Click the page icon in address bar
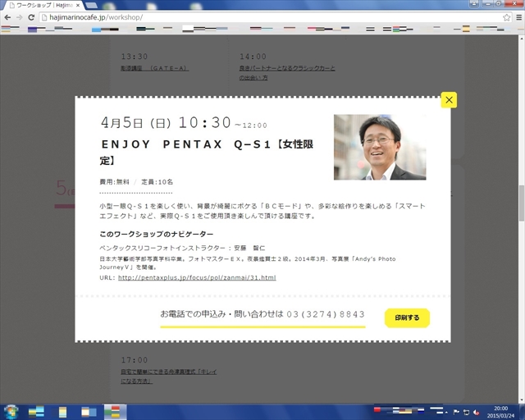The image size is (525, 420). (44, 17)
